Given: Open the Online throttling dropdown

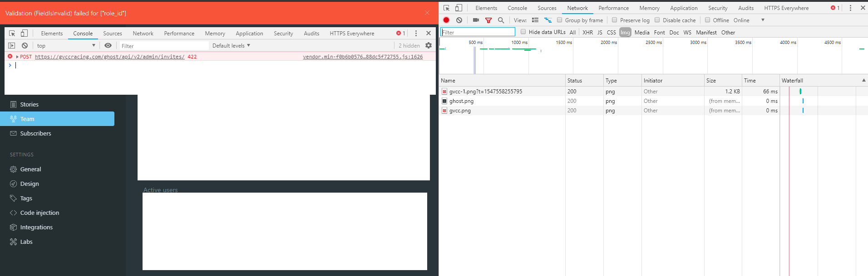Looking at the screenshot, I should point(749,20).
